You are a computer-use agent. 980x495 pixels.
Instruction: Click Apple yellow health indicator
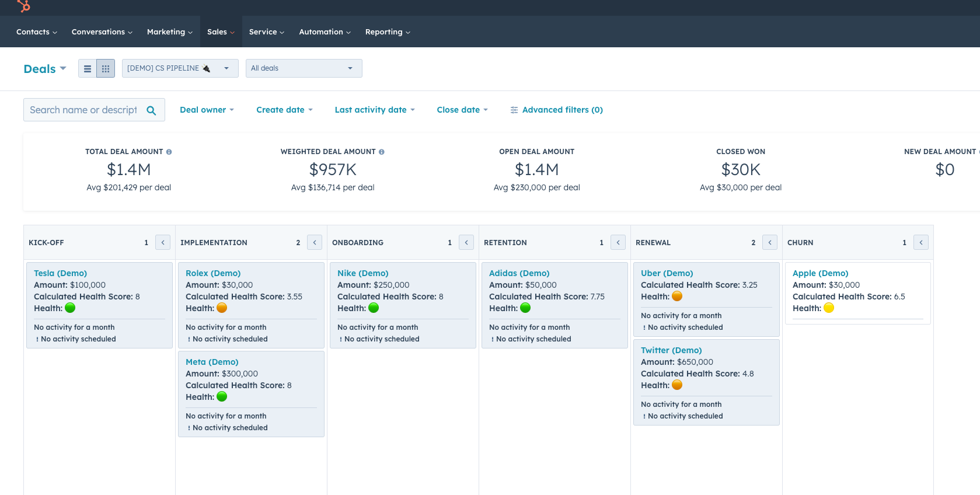(829, 308)
